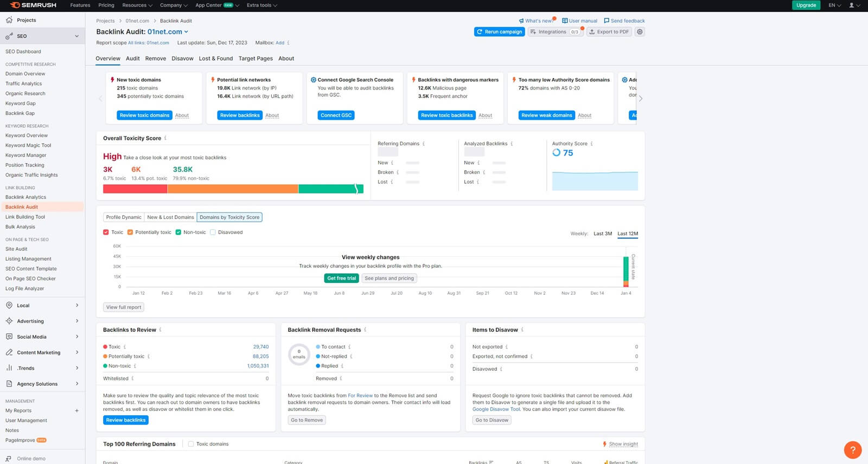Select the Profile Dynamic chart tab
Image resolution: width=868 pixels, height=464 pixels.
(124, 217)
